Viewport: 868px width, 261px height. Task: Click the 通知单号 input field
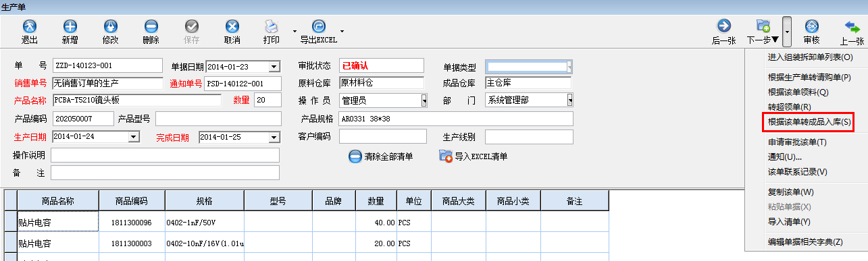(x=243, y=83)
